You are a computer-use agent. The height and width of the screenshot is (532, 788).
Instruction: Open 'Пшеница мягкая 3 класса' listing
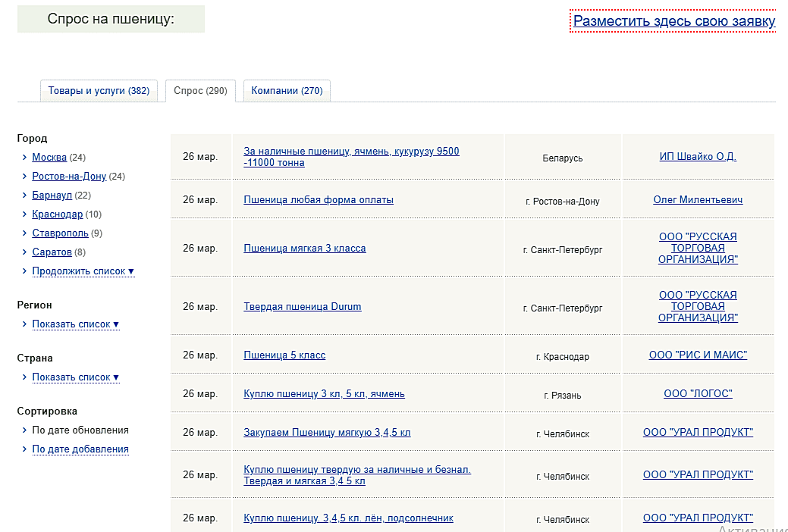coord(304,249)
